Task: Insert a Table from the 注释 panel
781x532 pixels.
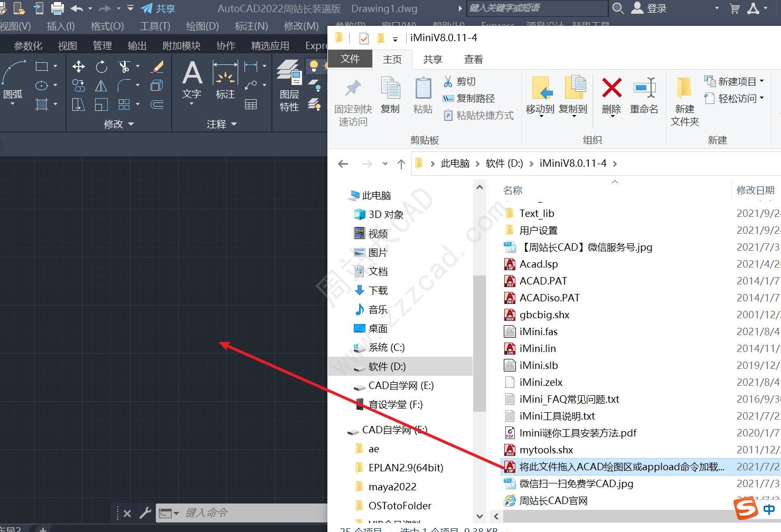Action: pyautogui.click(x=251, y=104)
